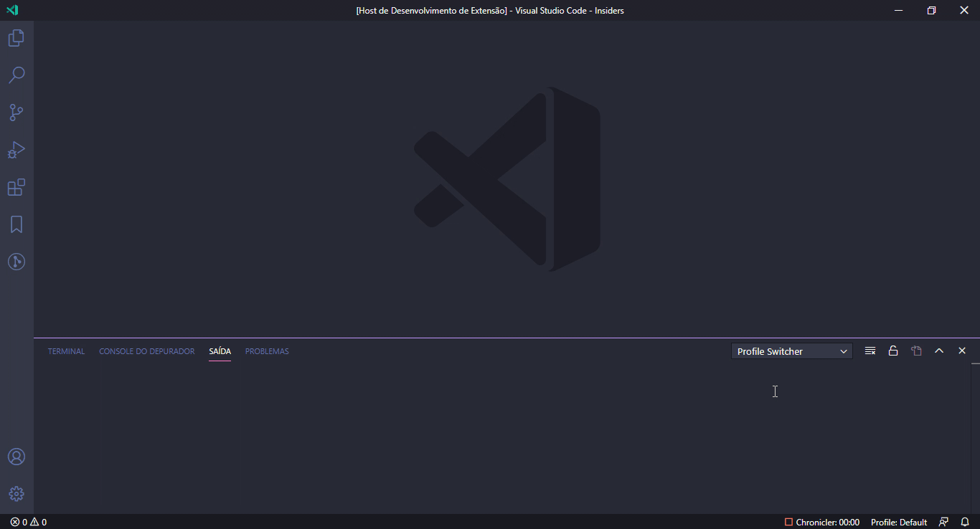Image resolution: width=980 pixels, height=529 pixels.
Task: Toggle scroll lock on the output panel
Action: [893, 351]
